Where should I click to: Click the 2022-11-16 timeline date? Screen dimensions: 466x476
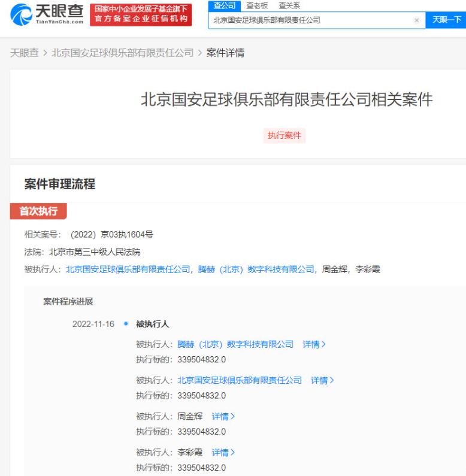point(93,324)
